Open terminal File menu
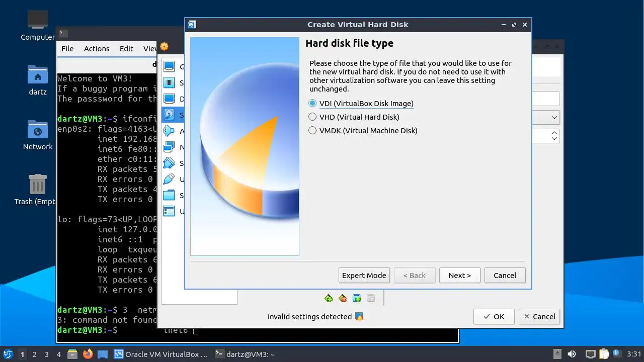644x362 pixels. 67,49
